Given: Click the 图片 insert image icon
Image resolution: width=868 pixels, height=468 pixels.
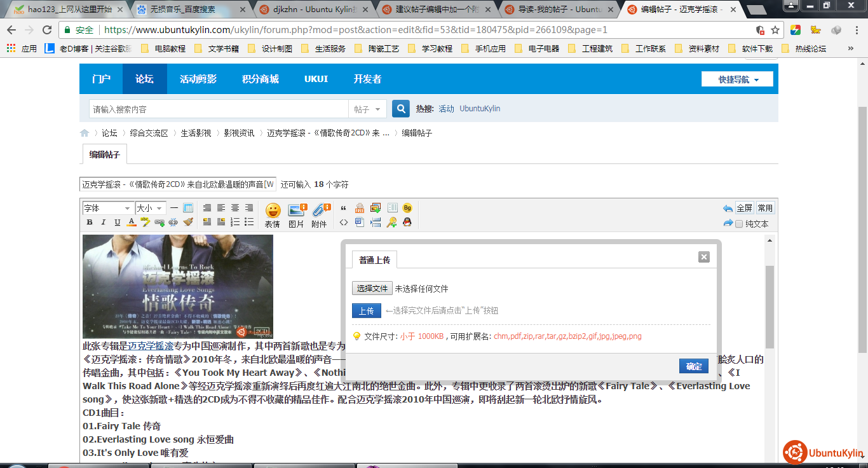Looking at the screenshot, I should click(297, 215).
